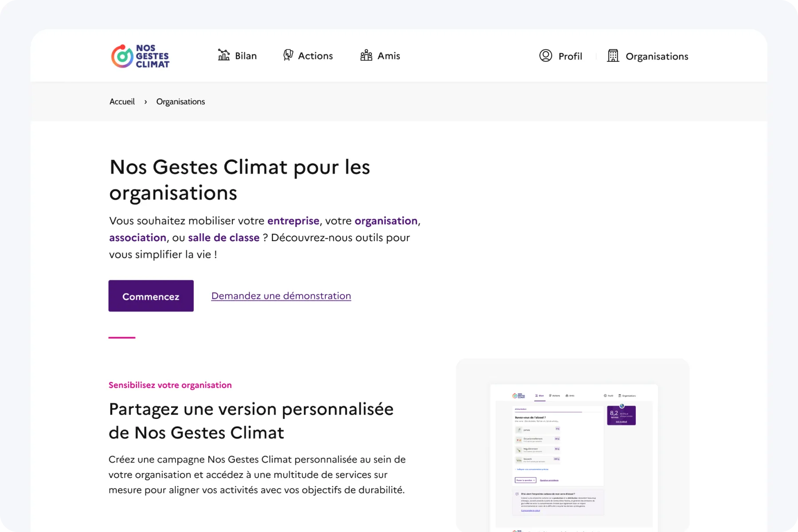Click the Amis people icon

[x=366, y=55]
